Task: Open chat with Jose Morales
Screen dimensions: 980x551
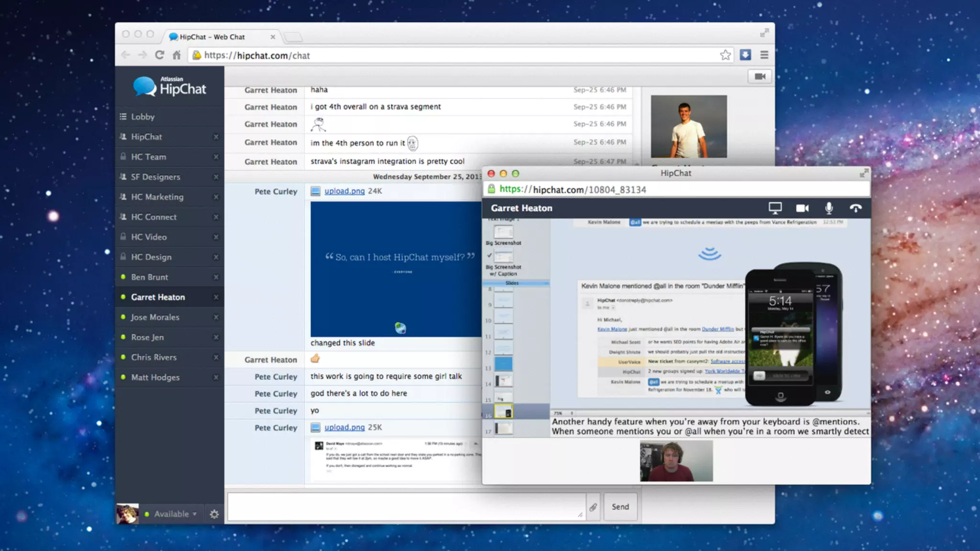Action: click(155, 317)
